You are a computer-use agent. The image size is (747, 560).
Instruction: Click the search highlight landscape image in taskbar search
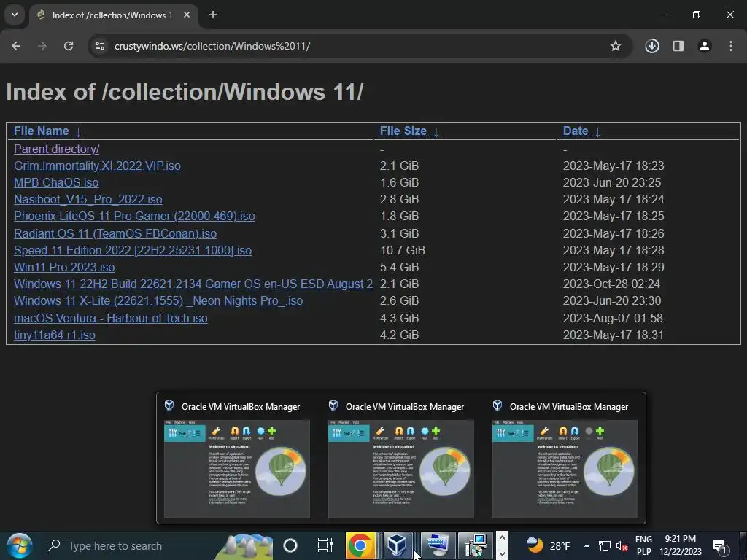tap(243, 545)
